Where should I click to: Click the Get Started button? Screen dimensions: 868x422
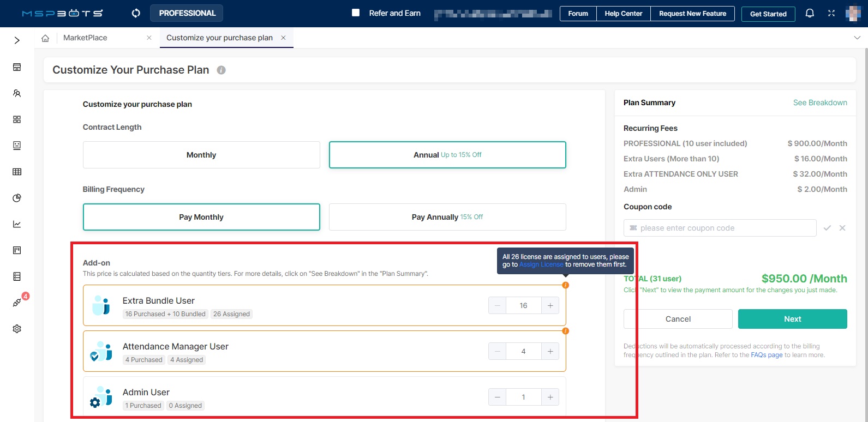(x=768, y=14)
